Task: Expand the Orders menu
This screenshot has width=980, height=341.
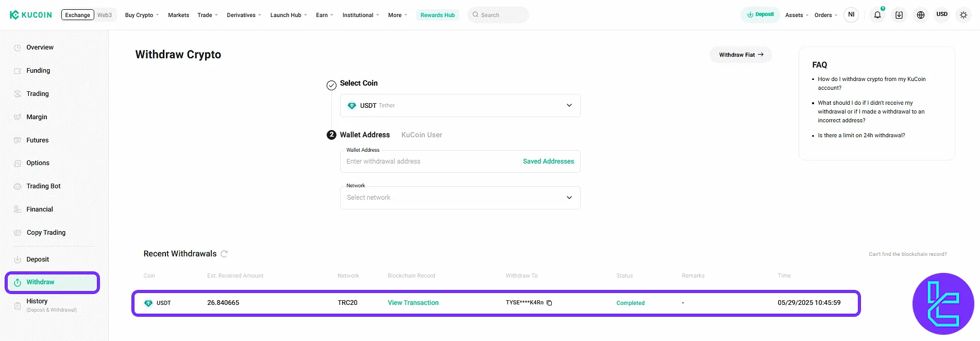Action: pyautogui.click(x=826, y=15)
